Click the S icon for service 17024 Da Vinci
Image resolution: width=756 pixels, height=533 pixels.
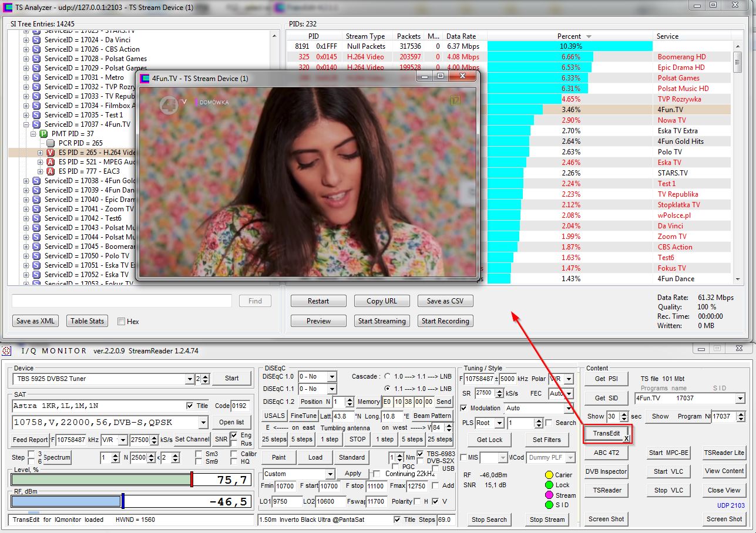click(36, 40)
